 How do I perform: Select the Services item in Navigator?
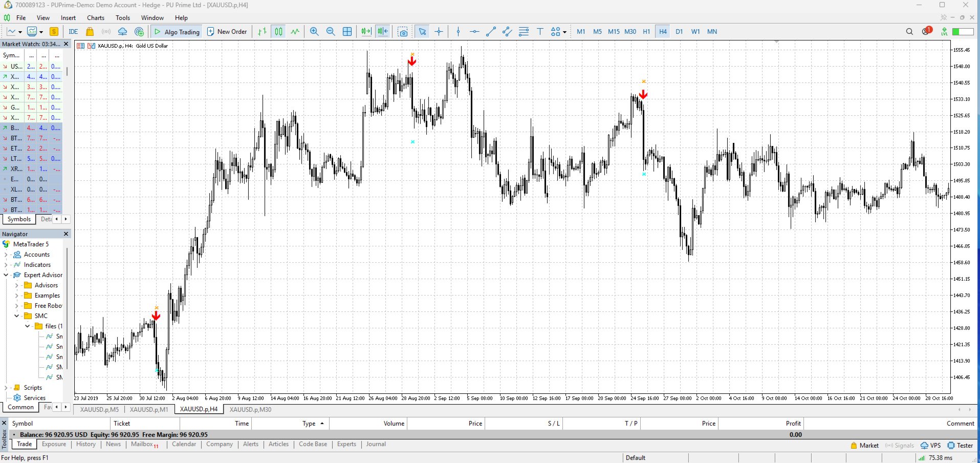35,398
